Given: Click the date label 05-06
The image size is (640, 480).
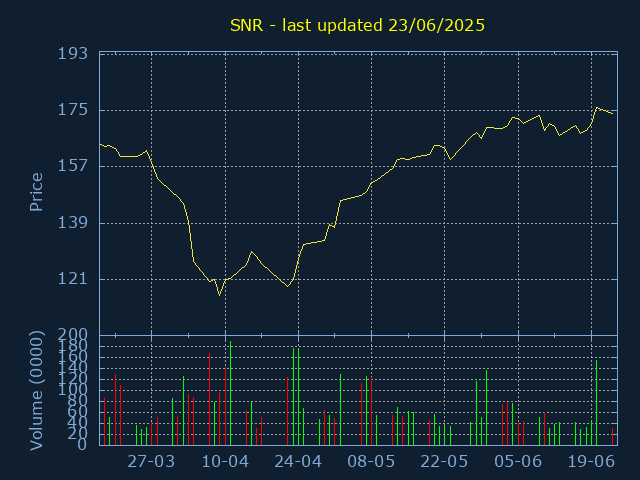Looking at the screenshot, I should [x=518, y=462].
